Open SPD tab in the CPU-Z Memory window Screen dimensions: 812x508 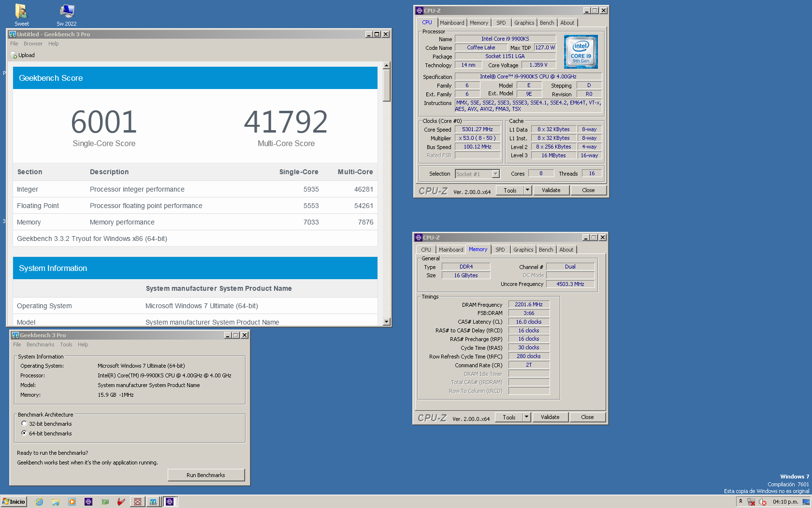coord(500,250)
